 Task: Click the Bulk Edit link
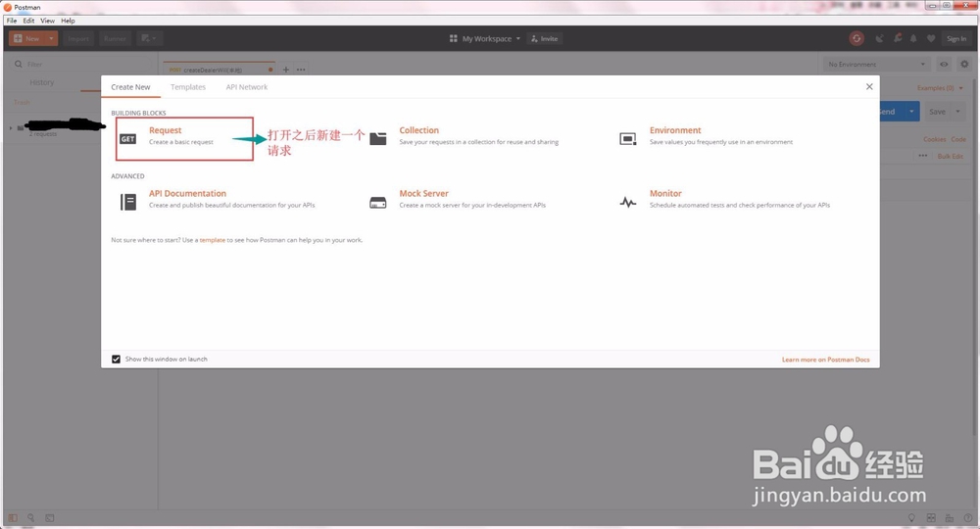pyautogui.click(x=950, y=156)
